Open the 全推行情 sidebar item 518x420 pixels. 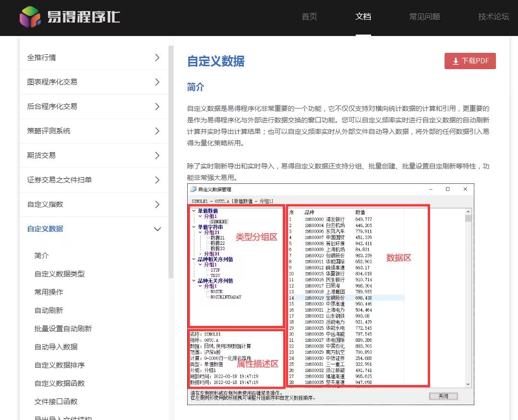(42, 58)
